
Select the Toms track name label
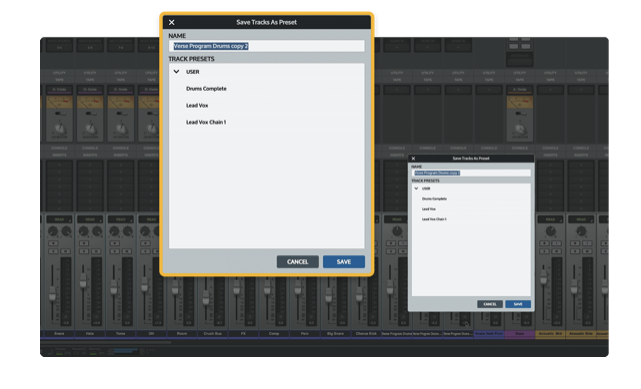click(x=120, y=334)
